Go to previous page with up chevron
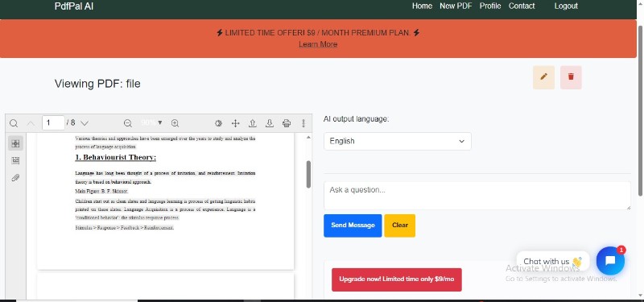 pos(31,123)
